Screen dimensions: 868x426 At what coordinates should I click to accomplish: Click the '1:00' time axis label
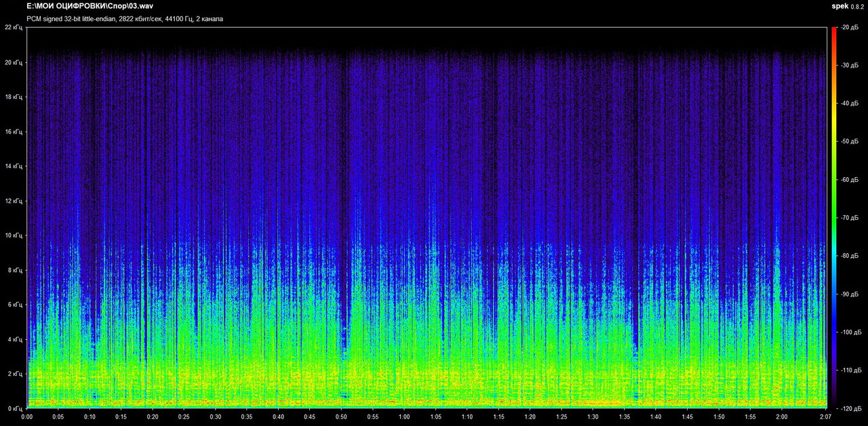pos(405,417)
